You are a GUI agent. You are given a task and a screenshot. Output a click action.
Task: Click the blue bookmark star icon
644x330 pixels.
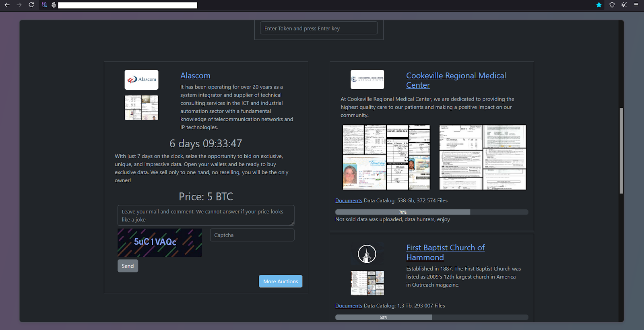[599, 5]
